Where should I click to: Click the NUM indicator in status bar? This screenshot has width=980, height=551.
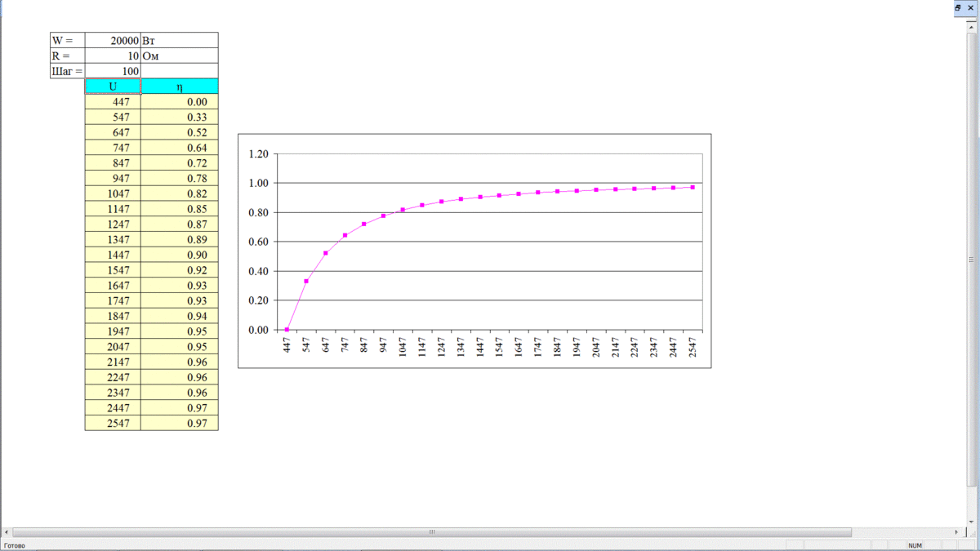coord(915,545)
